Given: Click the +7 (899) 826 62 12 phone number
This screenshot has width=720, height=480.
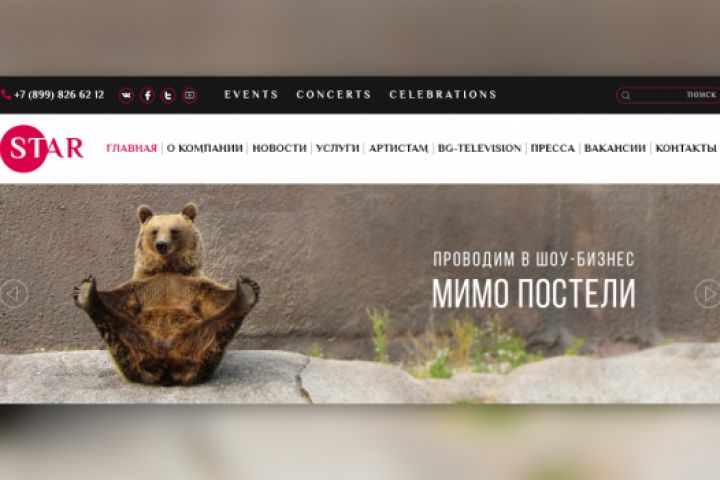Looking at the screenshot, I should [x=59, y=95].
